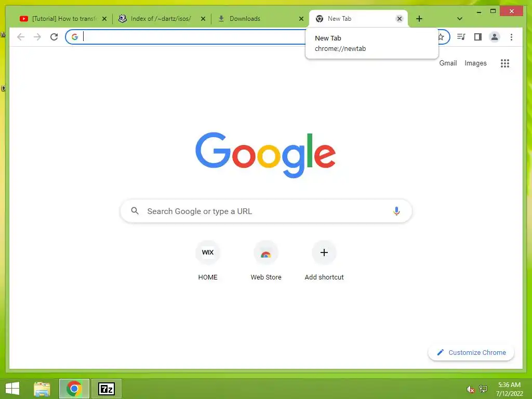Image resolution: width=532 pixels, height=399 pixels.
Task: Click the forward navigation arrow
Action: pyautogui.click(x=37, y=37)
